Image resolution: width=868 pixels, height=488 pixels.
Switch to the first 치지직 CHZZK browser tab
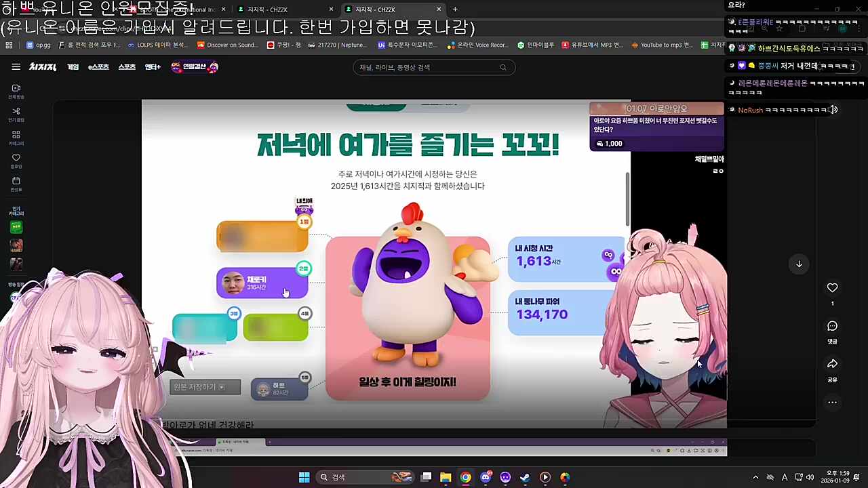(267, 9)
